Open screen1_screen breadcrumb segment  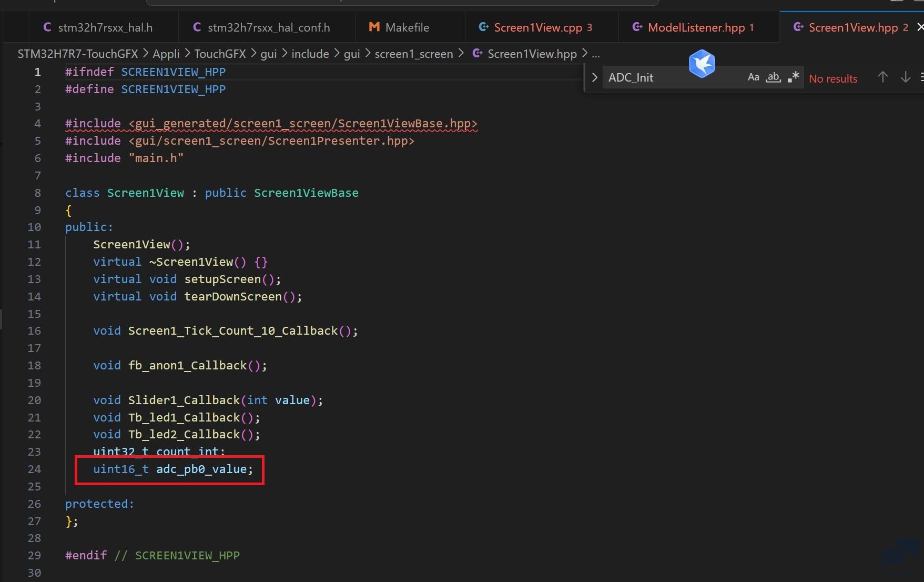pyautogui.click(x=414, y=54)
